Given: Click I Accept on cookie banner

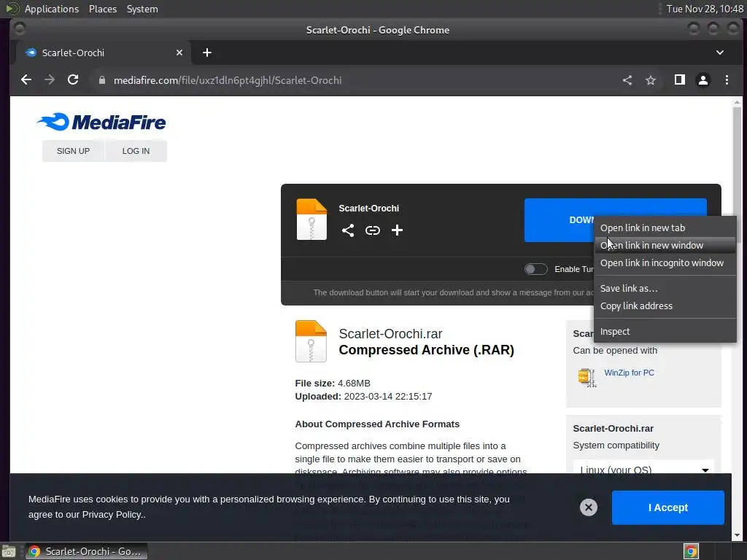Looking at the screenshot, I should click(668, 507).
